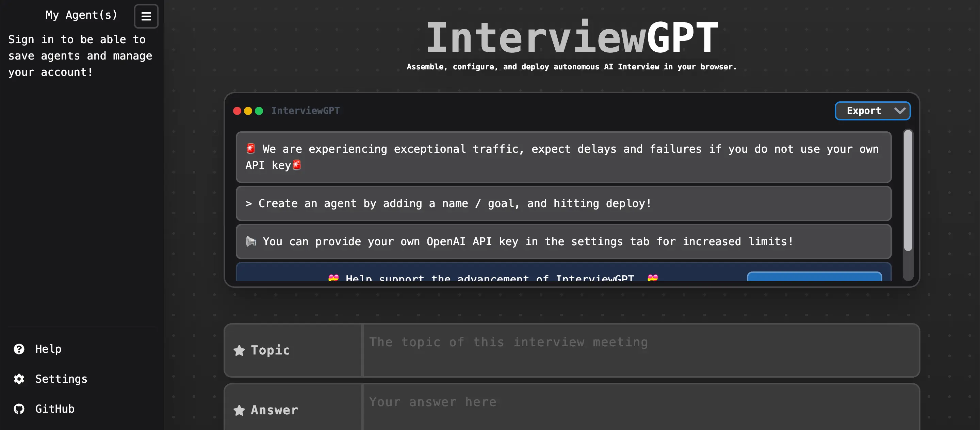
Task: Toggle the sidebar with the hamburger menu icon
Action: point(146,16)
